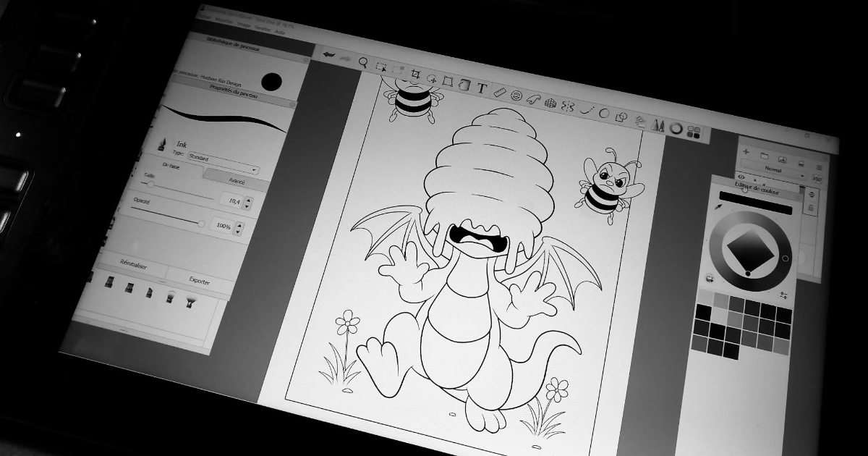The image size is (868, 456).
Task: Close the Propriétés du pinceau panel
Action: (292, 106)
